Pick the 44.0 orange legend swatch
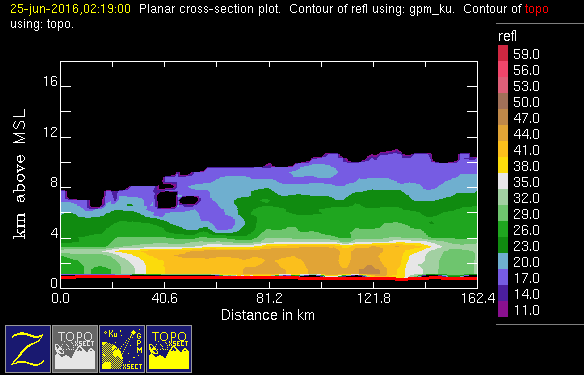Screen dimensions: 584x375 (x=503, y=133)
